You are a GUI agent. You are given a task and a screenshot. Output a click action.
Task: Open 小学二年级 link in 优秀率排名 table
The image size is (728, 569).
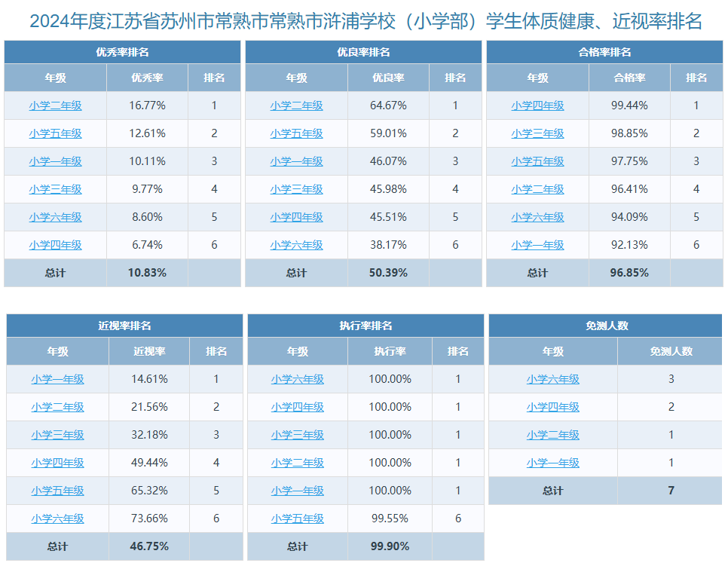[x=55, y=106]
